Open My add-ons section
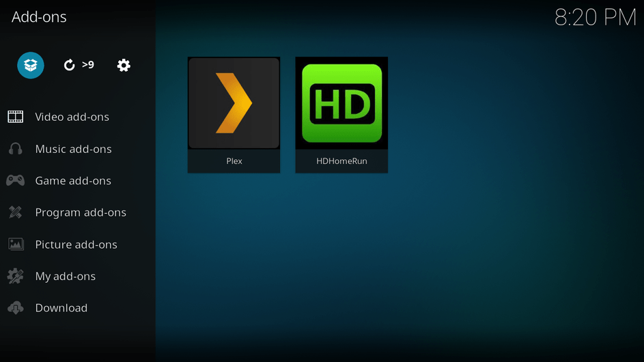644x362 pixels. pos(66,276)
